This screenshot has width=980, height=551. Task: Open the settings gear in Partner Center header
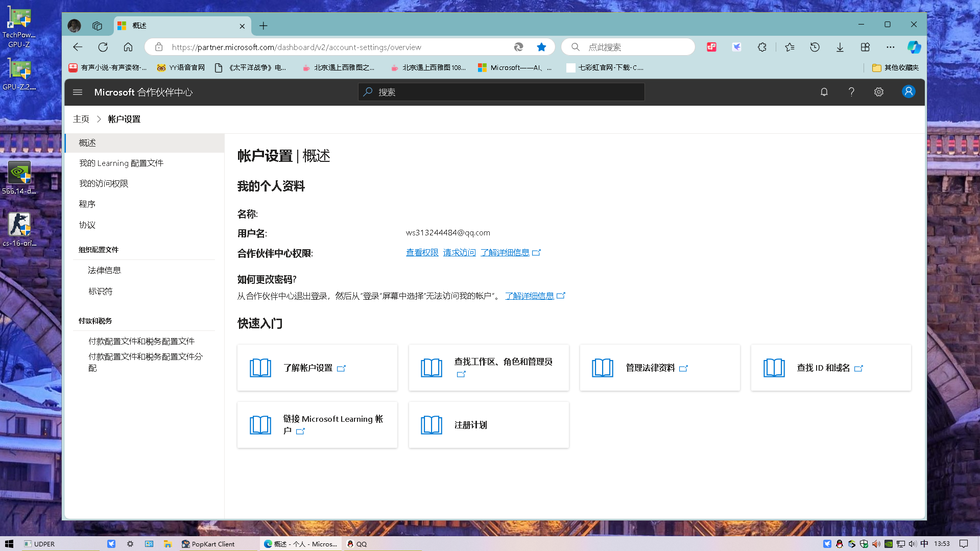[879, 92]
